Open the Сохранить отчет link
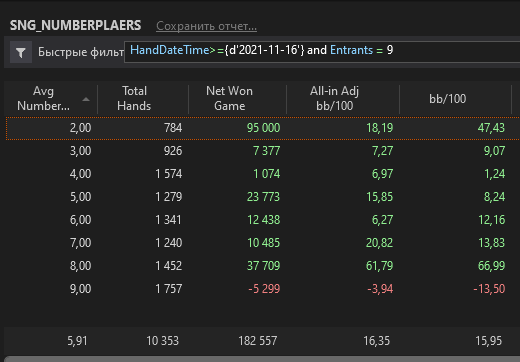 (206, 26)
